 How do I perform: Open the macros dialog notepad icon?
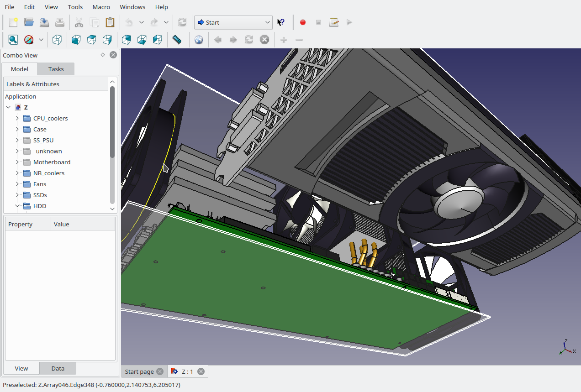pyautogui.click(x=334, y=22)
